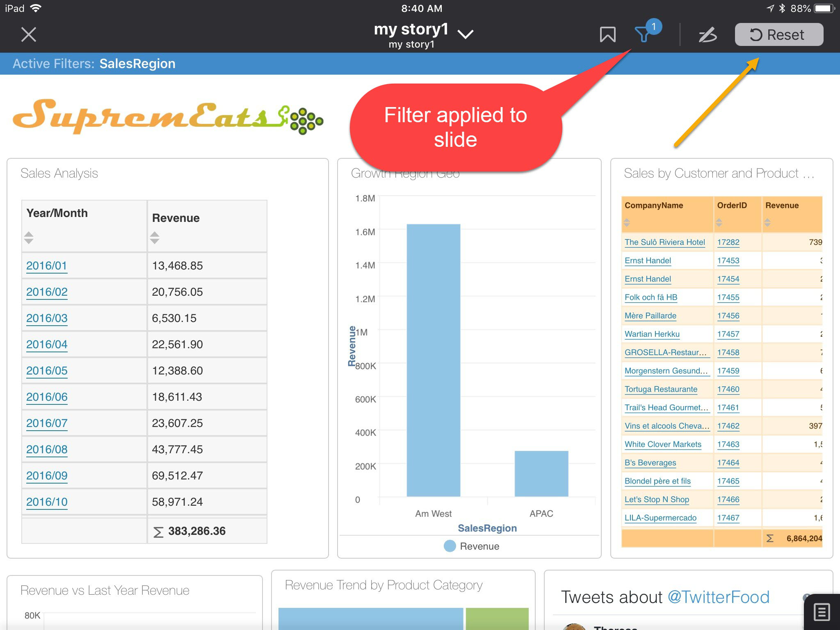The height and width of the screenshot is (630, 840).
Task: Sort the Year/Month column using arrows
Action: click(29, 237)
